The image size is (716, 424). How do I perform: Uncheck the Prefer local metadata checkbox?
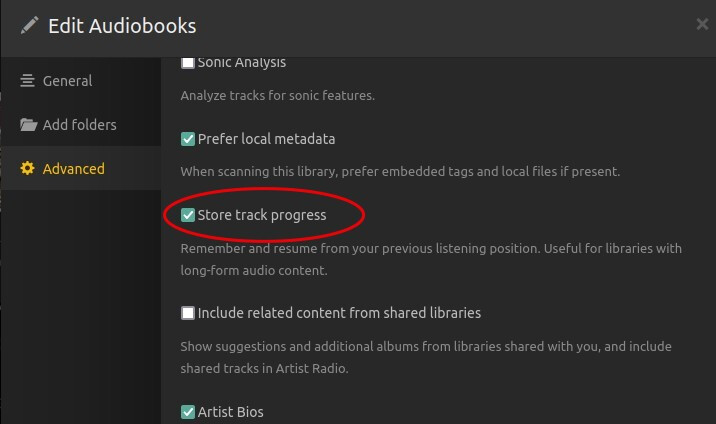click(188, 139)
